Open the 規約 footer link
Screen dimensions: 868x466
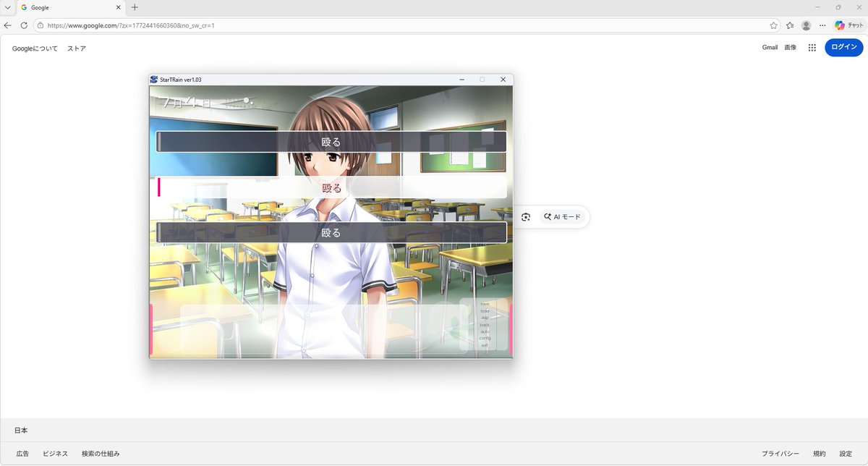820,454
